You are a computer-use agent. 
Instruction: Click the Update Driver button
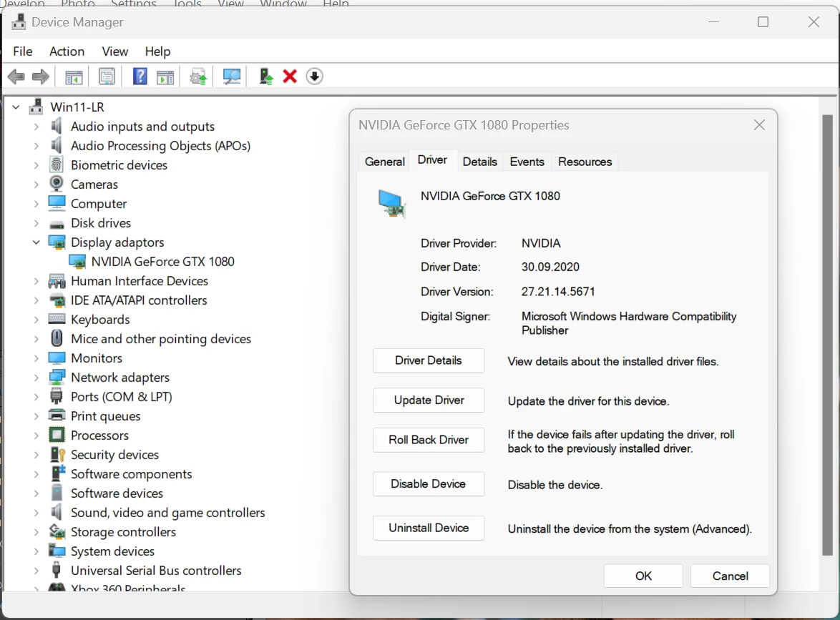point(429,400)
